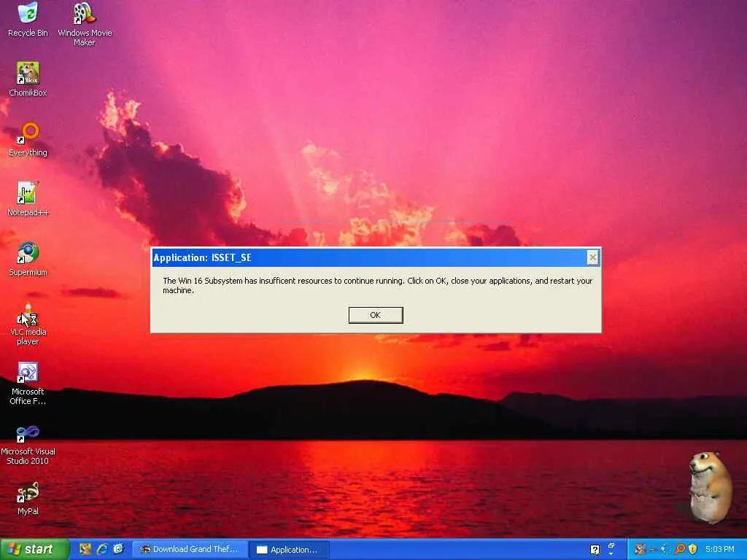This screenshot has width=747, height=560.
Task: Select the Recycle Bin desktop icon
Action: pyautogui.click(x=28, y=19)
